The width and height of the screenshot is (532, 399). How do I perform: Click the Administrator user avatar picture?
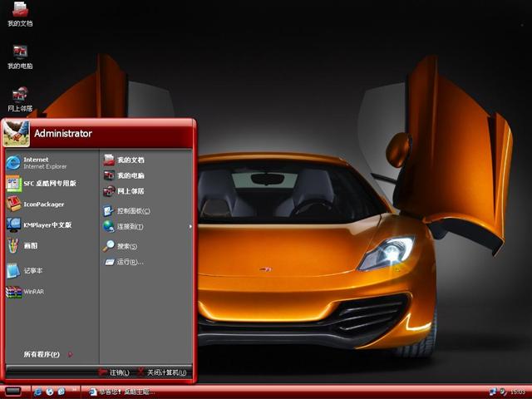pos(17,133)
